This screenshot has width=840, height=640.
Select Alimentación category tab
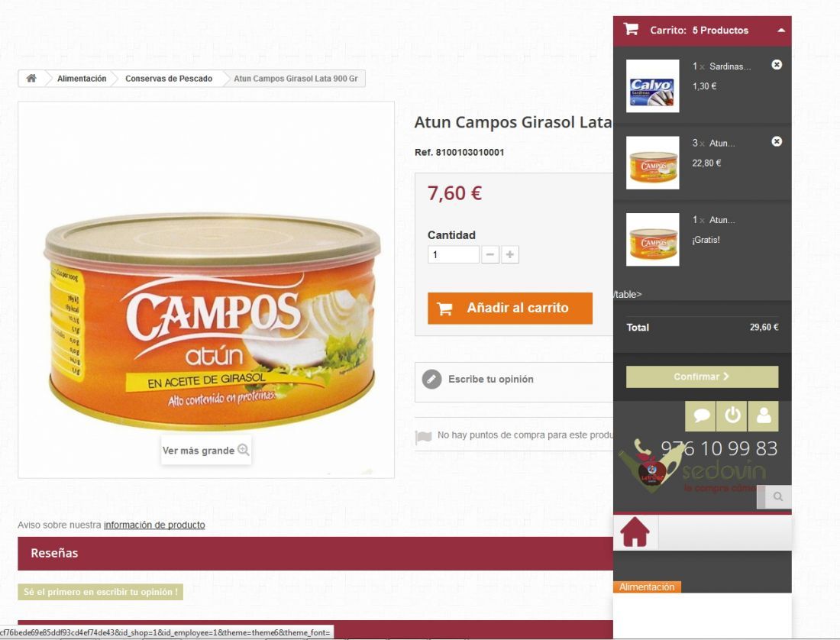[x=647, y=587]
